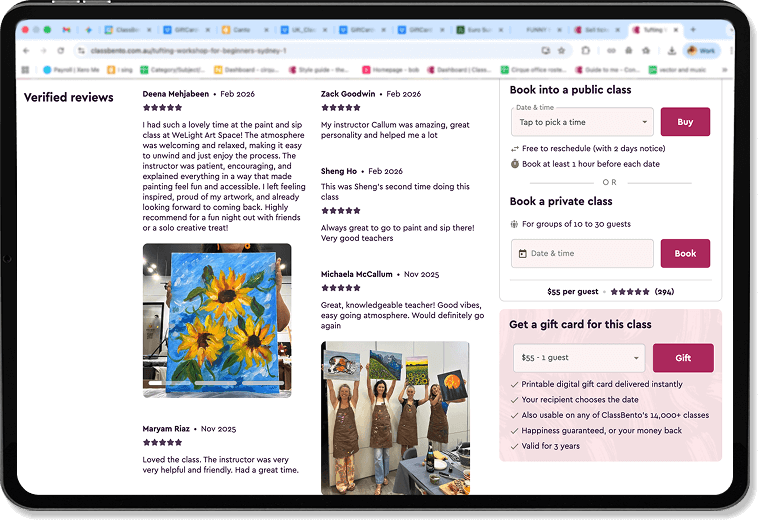This screenshot has width=761, height=523.
Task: Click the Gift button
Action: point(683,358)
